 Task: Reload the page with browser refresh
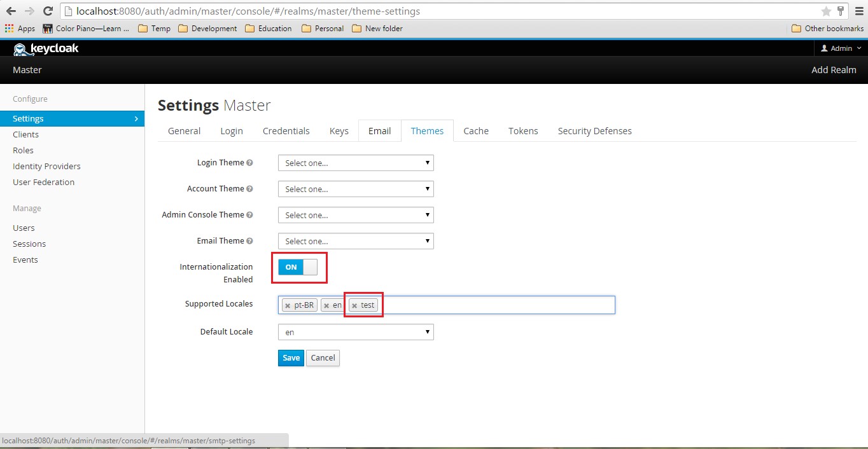coord(48,11)
